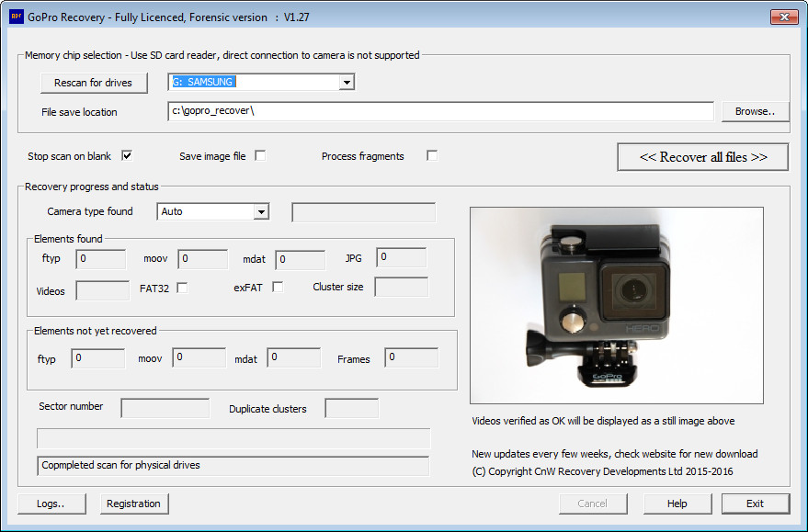Image resolution: width=808 pixels, height=532 pixels.
Task: Enable Process fragments checkbox
Action: coord(432,155)
